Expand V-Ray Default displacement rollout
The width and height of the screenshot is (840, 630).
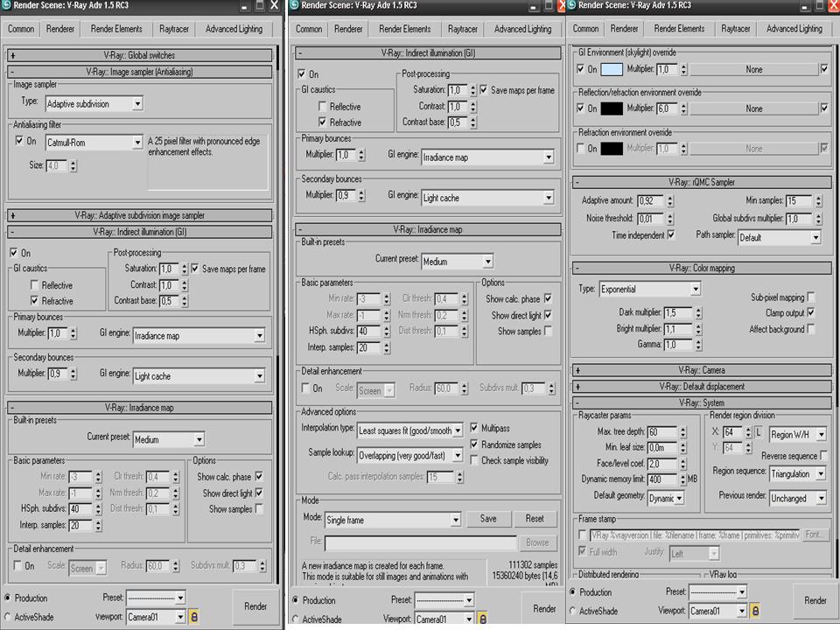point(702,386)
